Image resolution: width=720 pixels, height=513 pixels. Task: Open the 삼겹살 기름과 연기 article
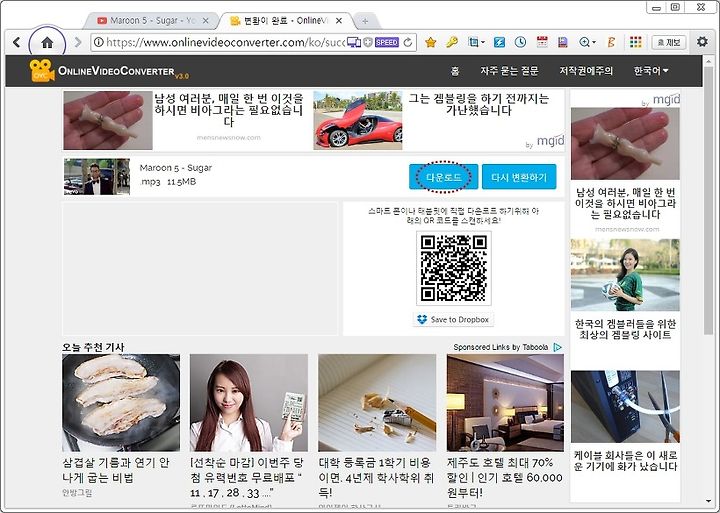click(116, 470)
